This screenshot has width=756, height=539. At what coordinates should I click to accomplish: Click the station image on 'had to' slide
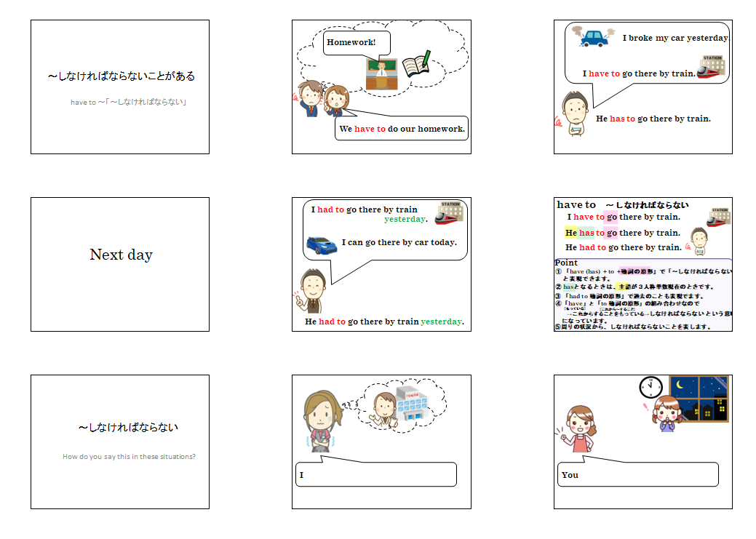450,213
